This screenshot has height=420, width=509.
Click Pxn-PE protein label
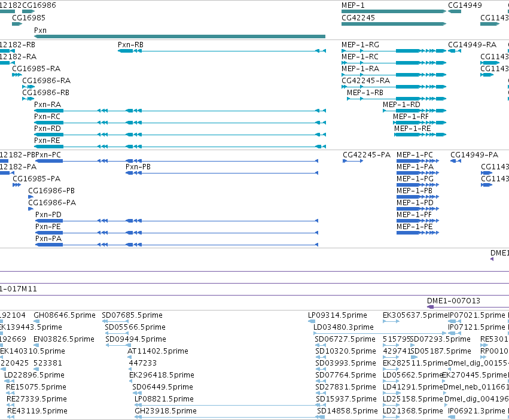tap(48, 227)
